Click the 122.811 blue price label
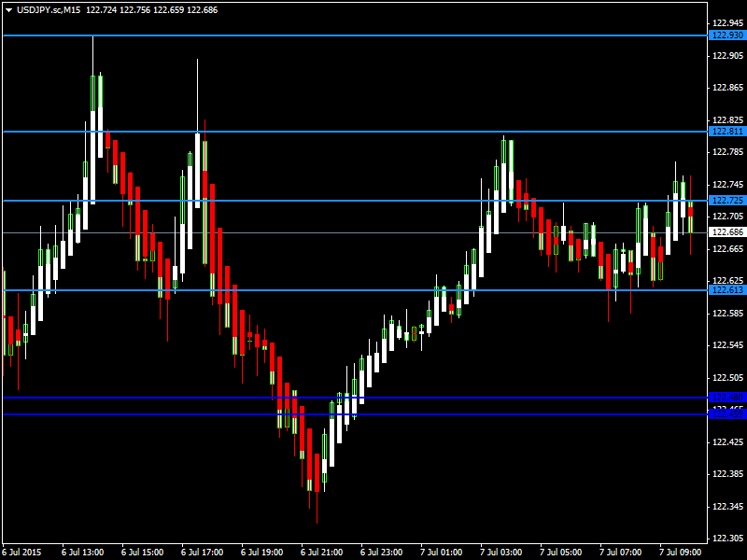 pyautogui.click(x=726, y=132)
